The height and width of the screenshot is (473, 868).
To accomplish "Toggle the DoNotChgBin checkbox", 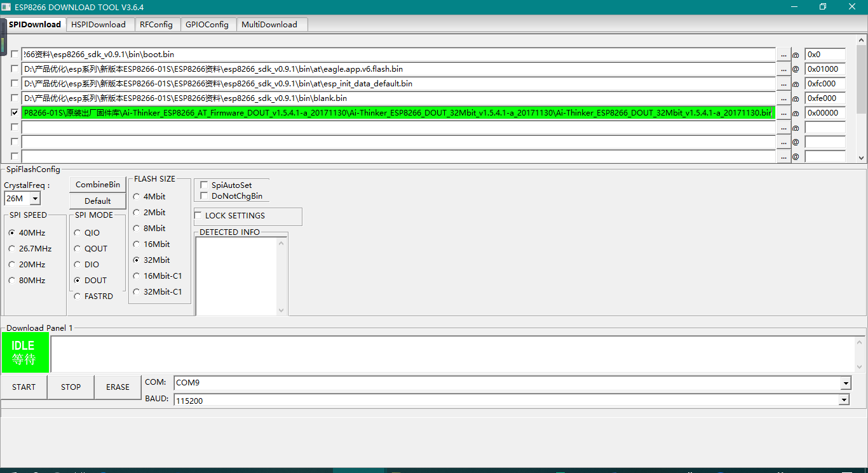I will [204, 196].
